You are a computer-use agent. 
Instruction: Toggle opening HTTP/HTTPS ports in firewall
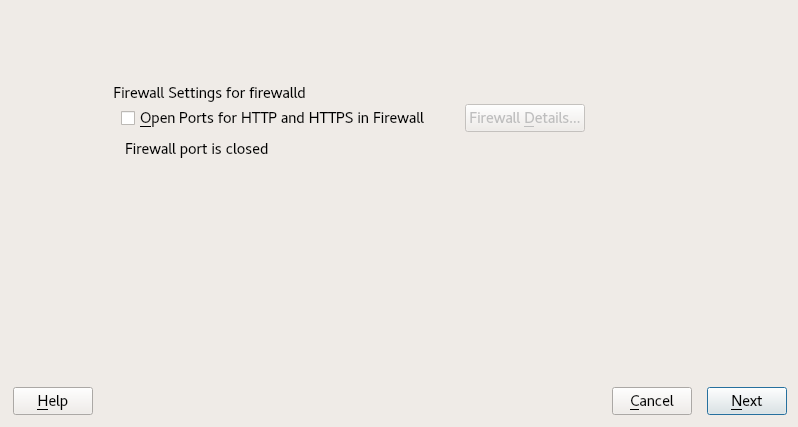tap(128, 118)
